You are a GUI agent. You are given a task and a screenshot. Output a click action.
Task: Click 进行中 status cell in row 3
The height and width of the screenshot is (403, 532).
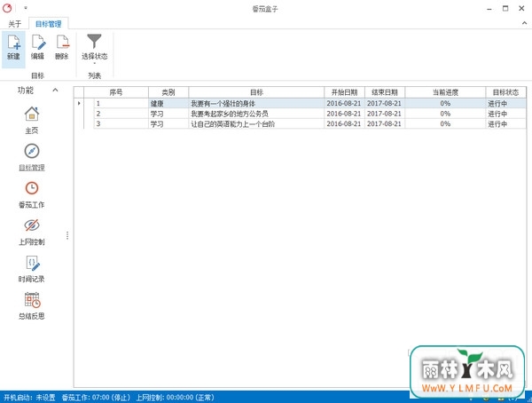[x=505, y=123]
